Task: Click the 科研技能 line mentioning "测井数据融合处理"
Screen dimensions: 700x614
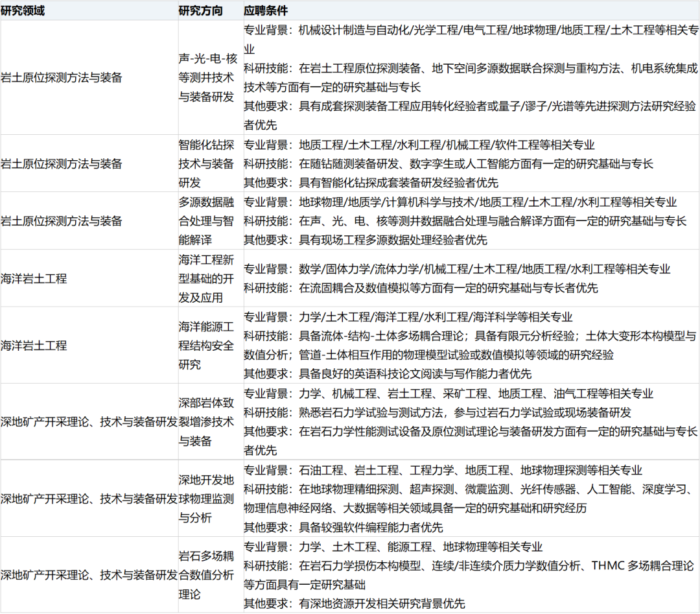Action: pos(465,221)
